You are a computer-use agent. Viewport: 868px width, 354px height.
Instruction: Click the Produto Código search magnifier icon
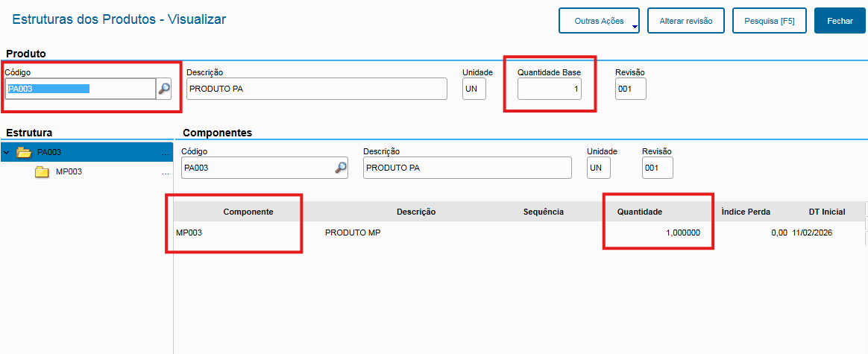click(164, 89)
